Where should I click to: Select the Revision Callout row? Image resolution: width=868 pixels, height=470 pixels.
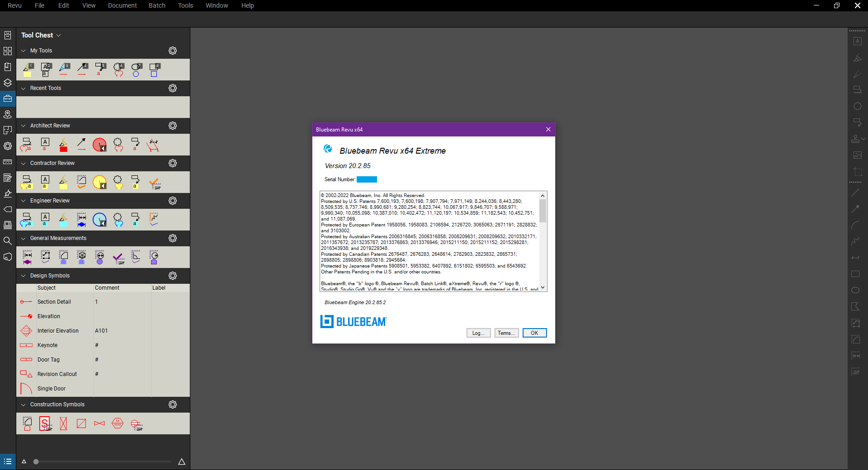pyautogui.click(x=103, y=374)
